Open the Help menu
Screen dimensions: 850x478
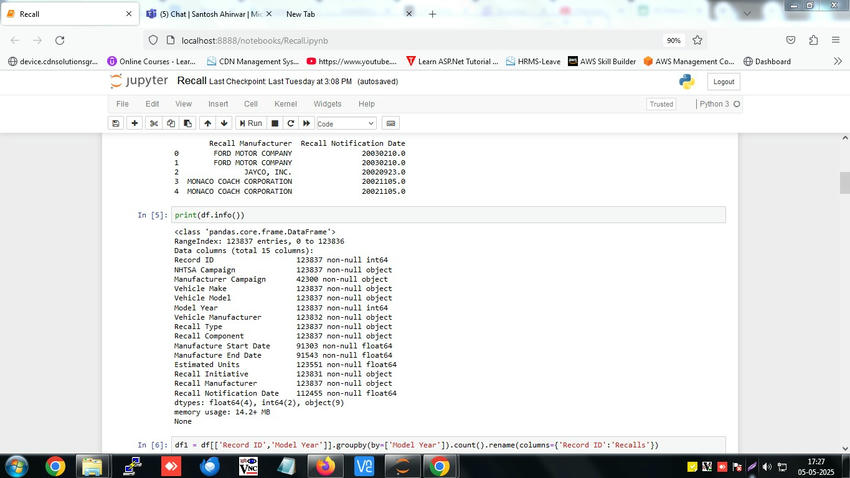[x=366, y=104]
